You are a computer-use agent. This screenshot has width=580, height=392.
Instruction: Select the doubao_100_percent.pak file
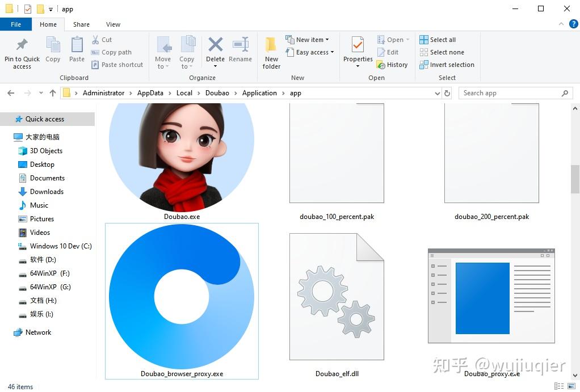(x=337, y=163)
